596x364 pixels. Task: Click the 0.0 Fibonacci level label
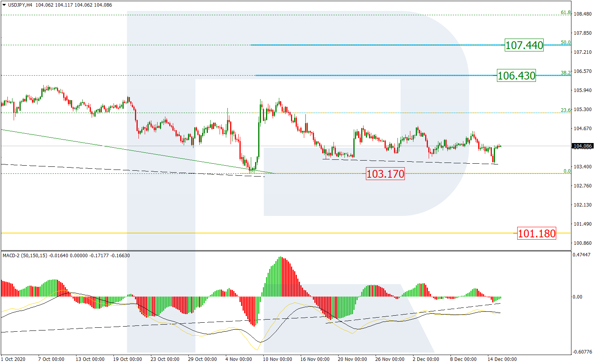pyautogui.click(x=567, y=171)
